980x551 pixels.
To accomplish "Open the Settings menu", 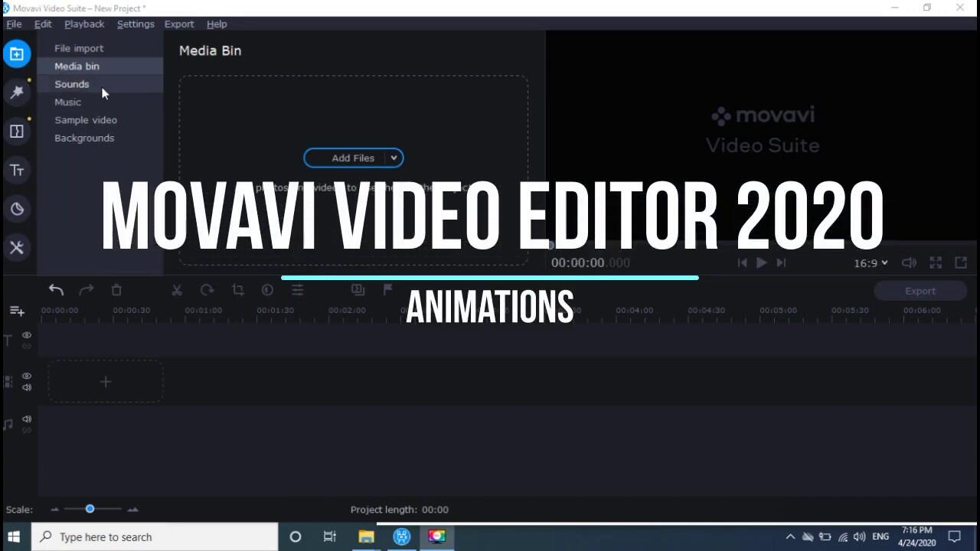I will 136,24.
